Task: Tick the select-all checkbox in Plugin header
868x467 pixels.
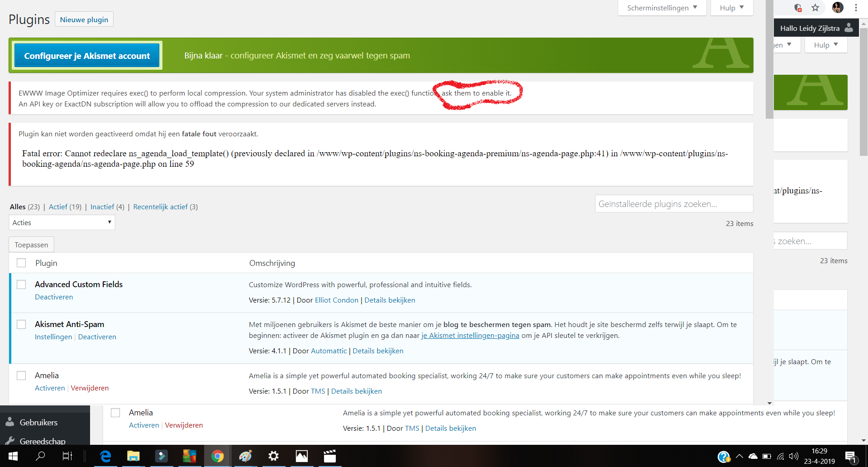Action: (21, 263)
